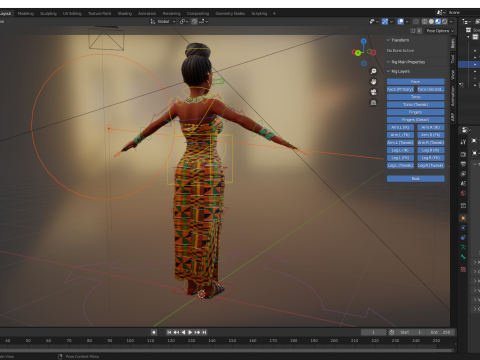Image resolution: width=480 pixels, height=360 pixels.
Task: Open the properties editor type dropdown
Action: (x=466, y=130)
